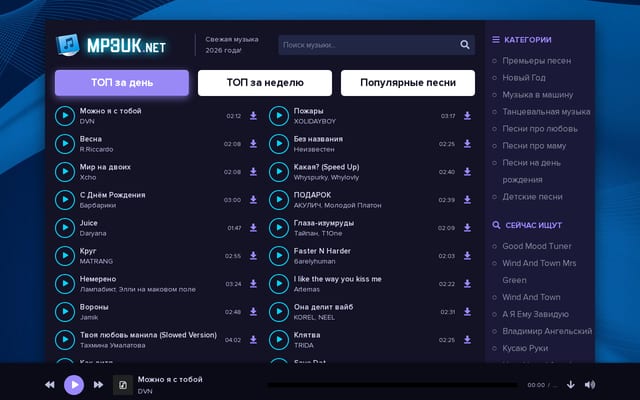Switch to ТОП за неделю tab
The width and height of the screenshot is (640, 400).
[x=265, y=83]
